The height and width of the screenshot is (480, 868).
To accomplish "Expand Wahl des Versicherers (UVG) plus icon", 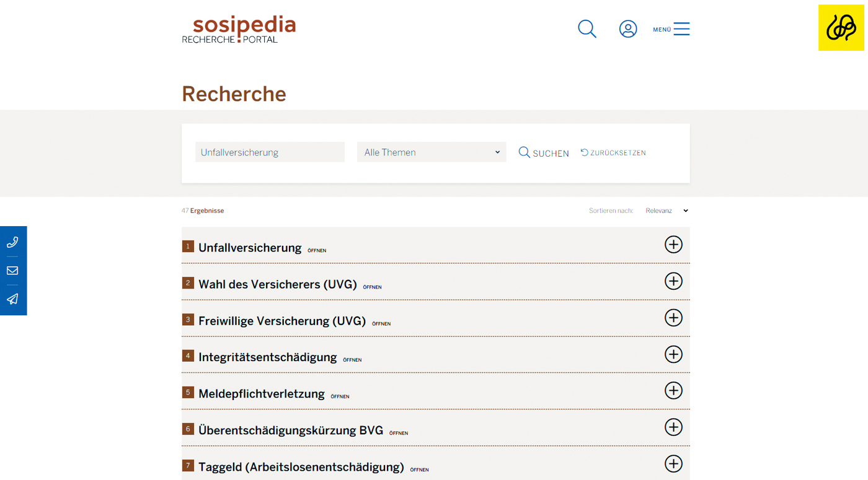I will pyautogui.click(x=673, y=281).
